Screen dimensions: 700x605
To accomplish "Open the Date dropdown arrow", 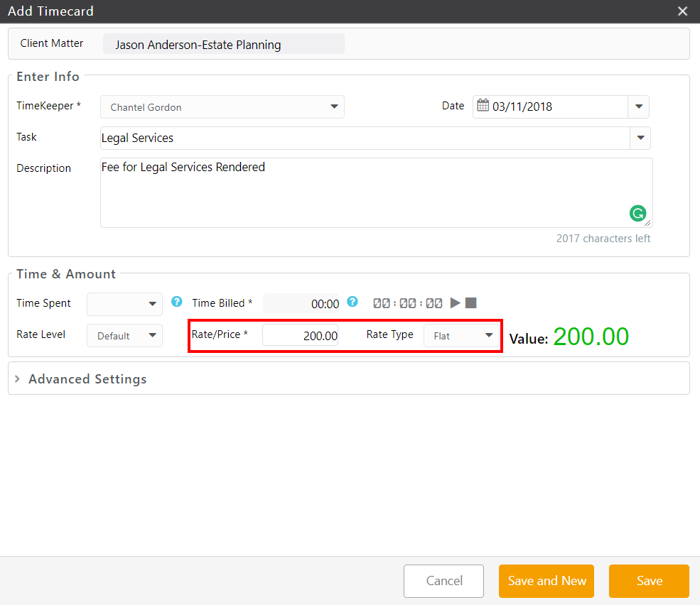I will pyautogui.click(x=638, y=107).
